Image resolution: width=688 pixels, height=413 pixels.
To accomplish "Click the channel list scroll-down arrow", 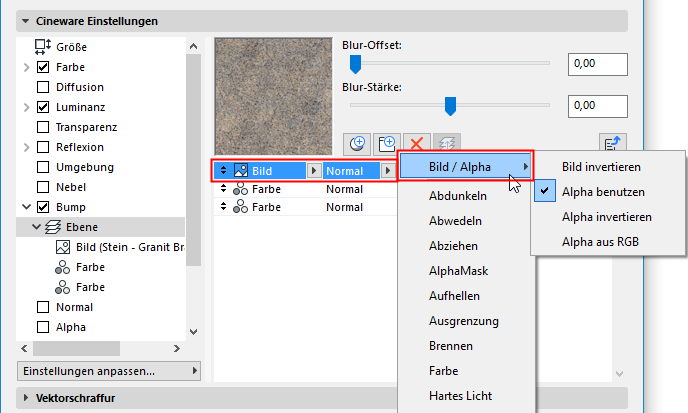I will [x=194, y=332].
